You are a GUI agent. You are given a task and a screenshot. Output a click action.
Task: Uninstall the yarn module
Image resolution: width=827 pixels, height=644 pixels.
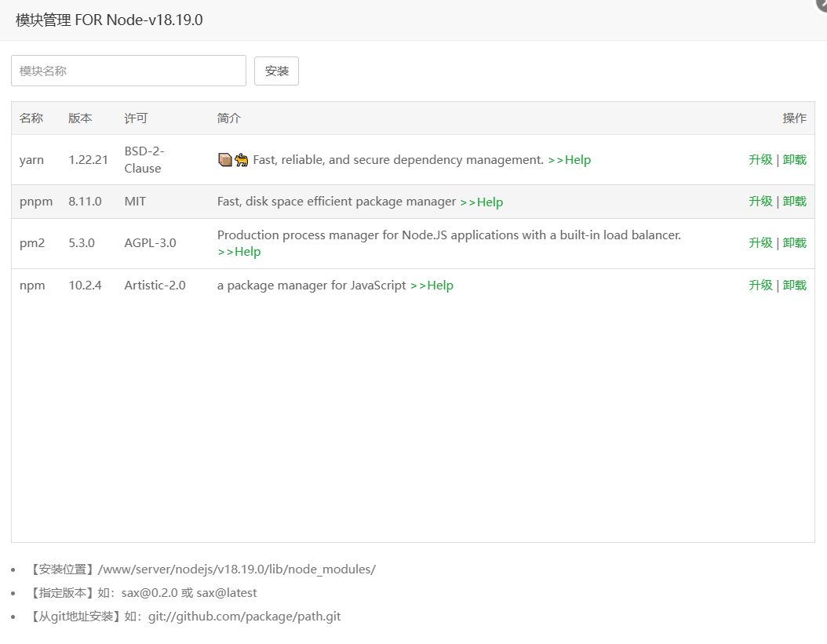[x=794, y=160]
